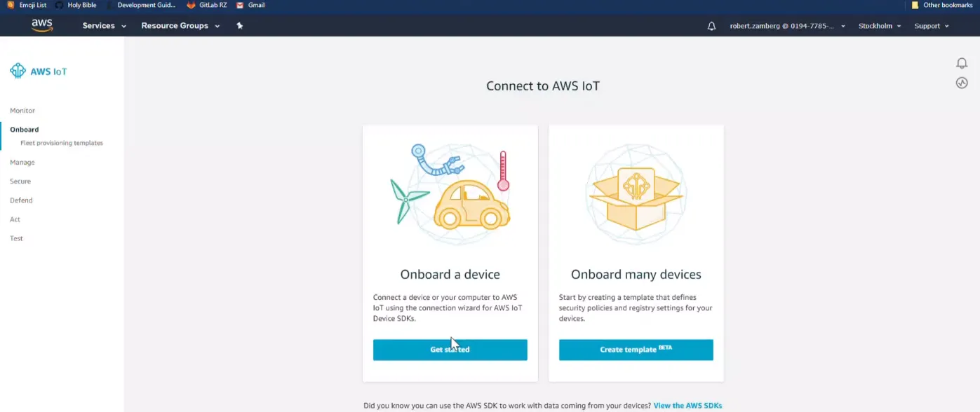Click the AWS IoT brain logo icon
980x412 pixels.
click(18, 71)
